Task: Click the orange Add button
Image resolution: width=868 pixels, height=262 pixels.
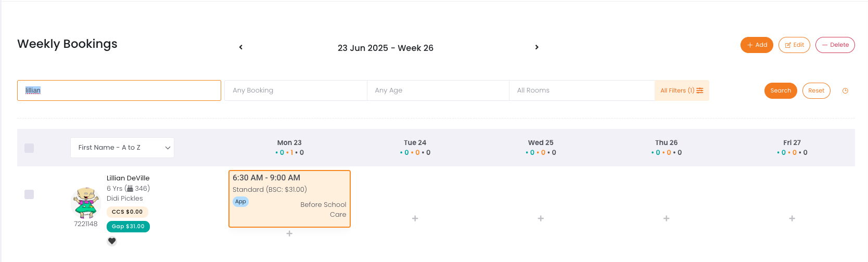Action: coord(757,45)
